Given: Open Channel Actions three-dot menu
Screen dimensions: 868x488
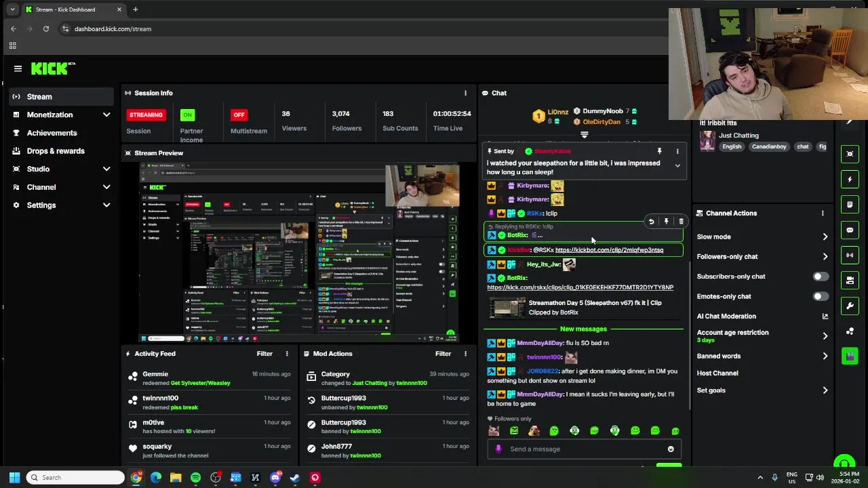Looking at the screenshot, I should (823, 213).
